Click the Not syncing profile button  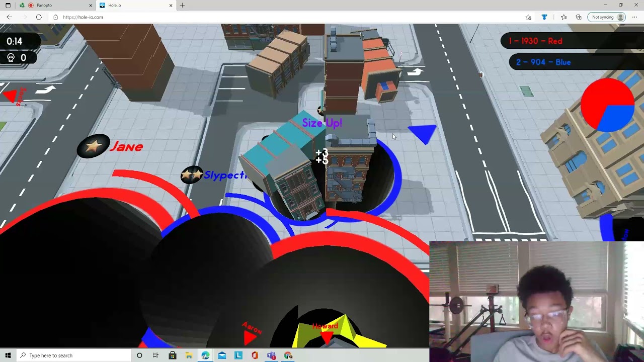coord(608,17)
